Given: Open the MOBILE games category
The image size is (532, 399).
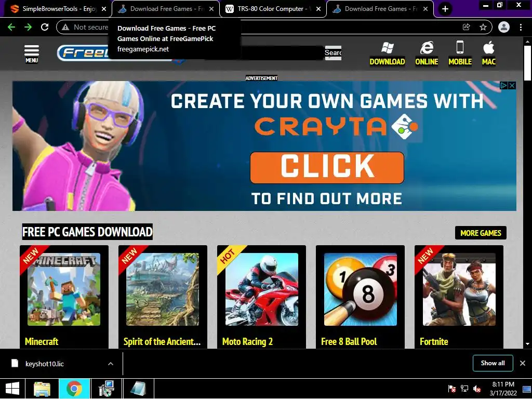Looking at the screenshot, I should tap(460, 54).
